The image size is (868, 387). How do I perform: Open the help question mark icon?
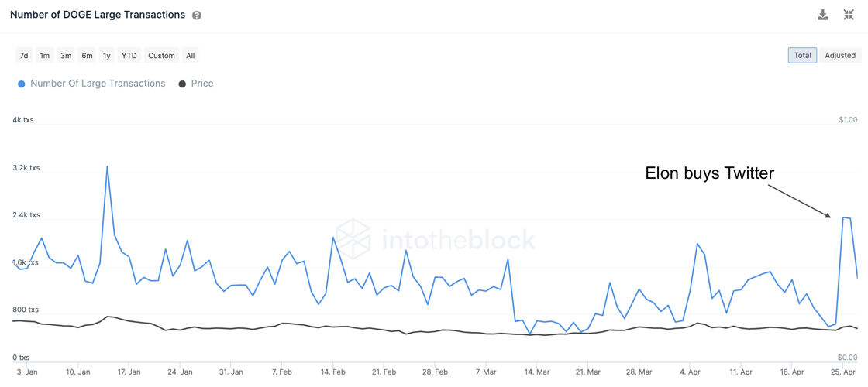pos(197,15)
